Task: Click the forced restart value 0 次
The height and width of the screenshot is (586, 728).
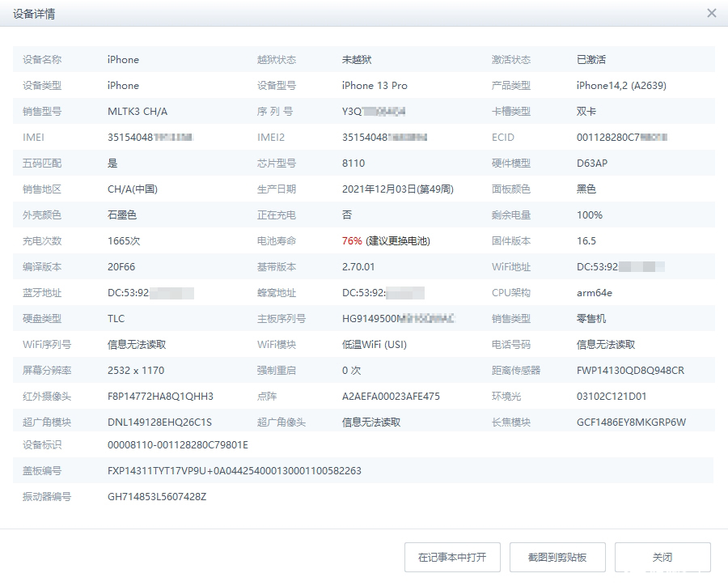Action: pyautogui.click(x=352, y=371)
